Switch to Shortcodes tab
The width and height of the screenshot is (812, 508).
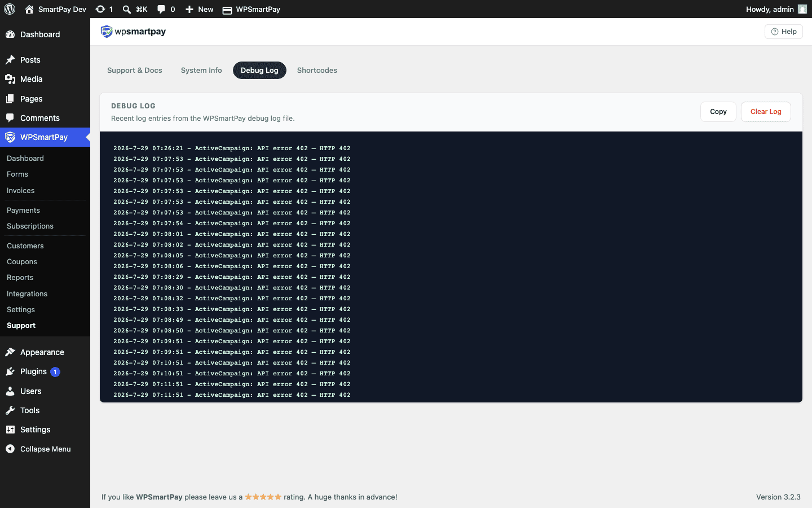pos(317,71)
